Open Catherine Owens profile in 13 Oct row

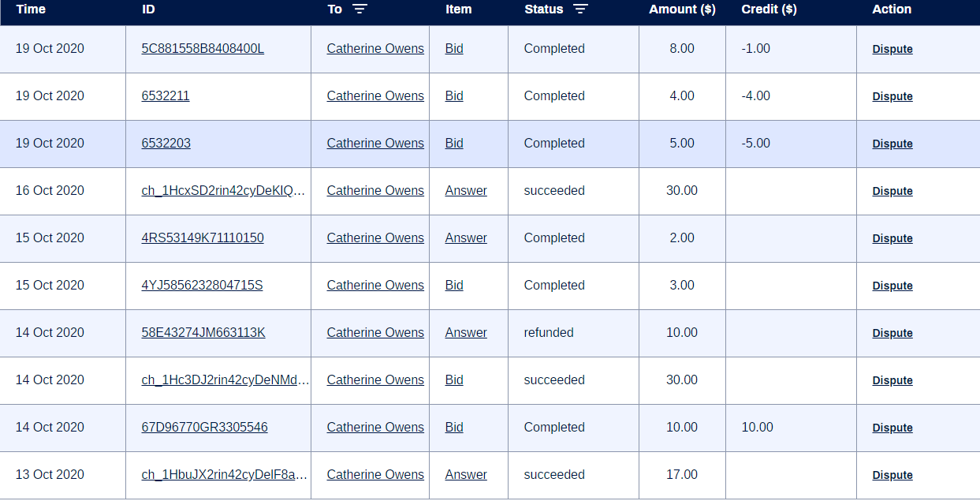375,475
